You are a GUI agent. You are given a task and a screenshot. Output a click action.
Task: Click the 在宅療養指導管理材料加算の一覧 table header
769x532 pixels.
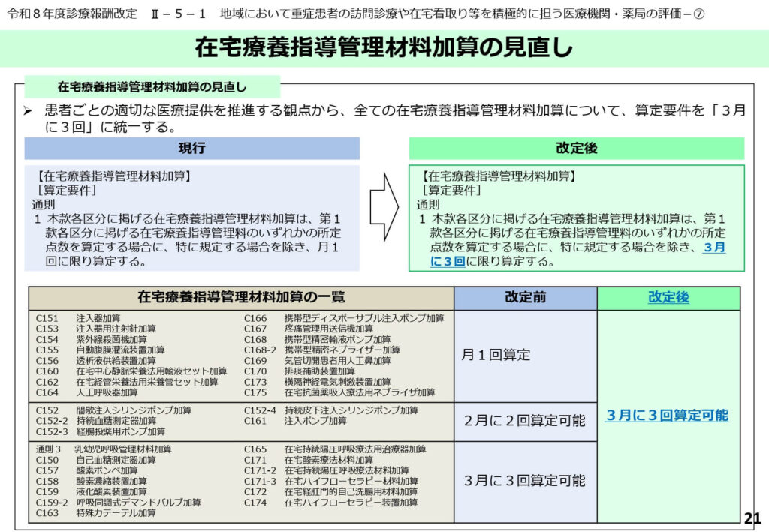241,298
